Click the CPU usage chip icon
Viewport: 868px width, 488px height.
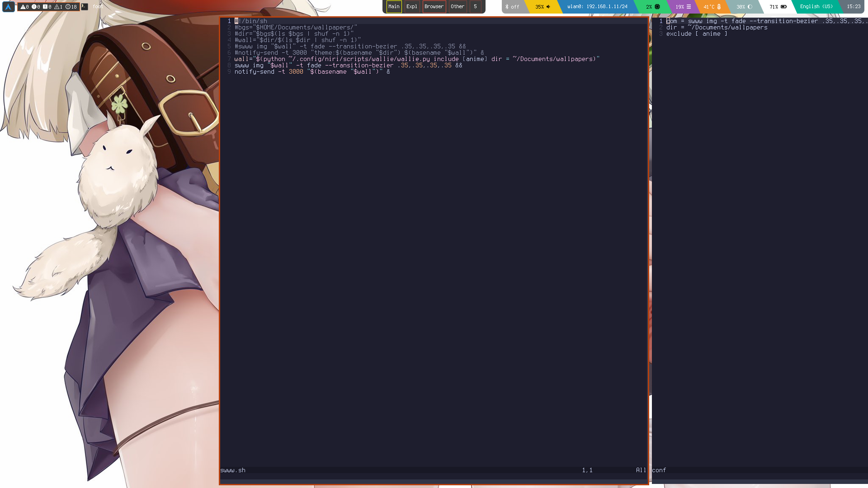pos(657,7)
